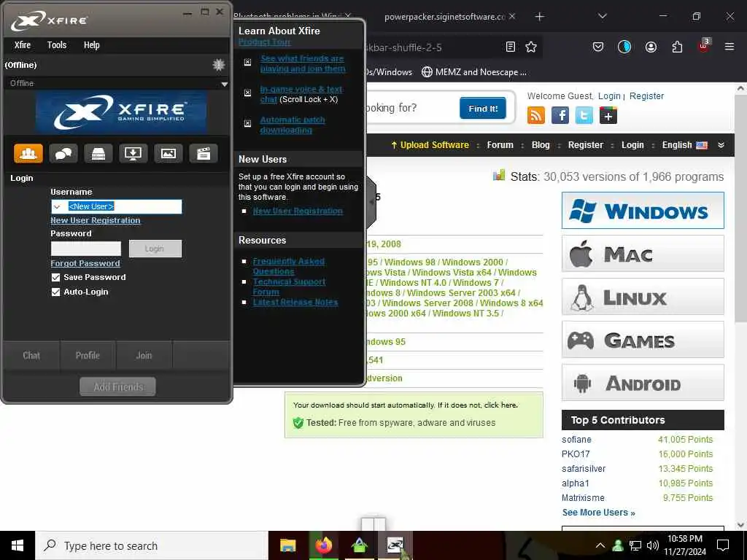
Task: Click the Xfire logo banner
Action: (121, 112)
